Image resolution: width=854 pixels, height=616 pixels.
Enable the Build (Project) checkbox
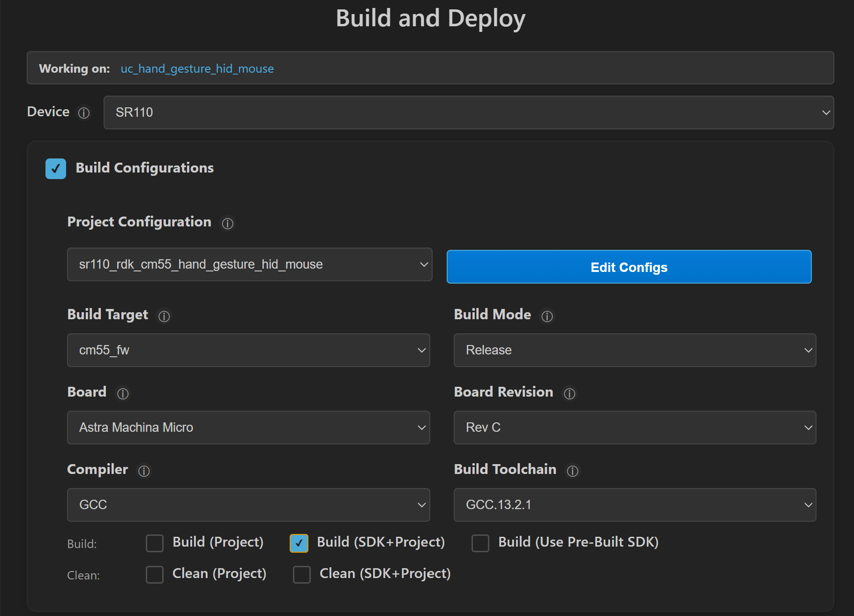155,543
